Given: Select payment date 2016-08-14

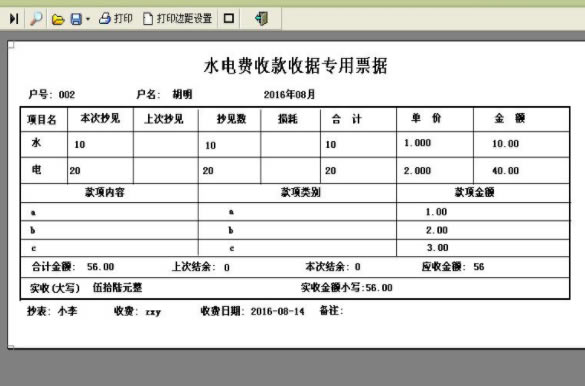Looking at the screenshot, I should click(x=277, y=311).
